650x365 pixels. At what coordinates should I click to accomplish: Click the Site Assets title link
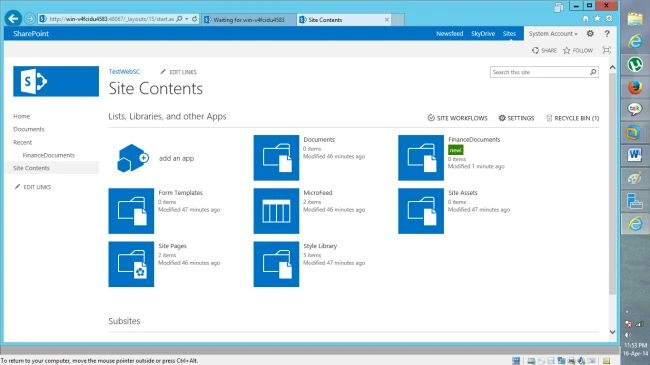[x=463, y=192]
